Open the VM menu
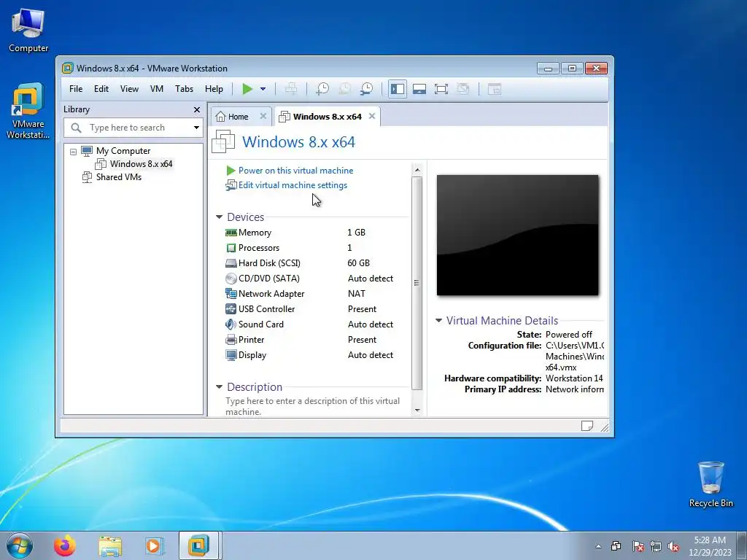This screenshot has width=747, height=560. click(157, 89)
